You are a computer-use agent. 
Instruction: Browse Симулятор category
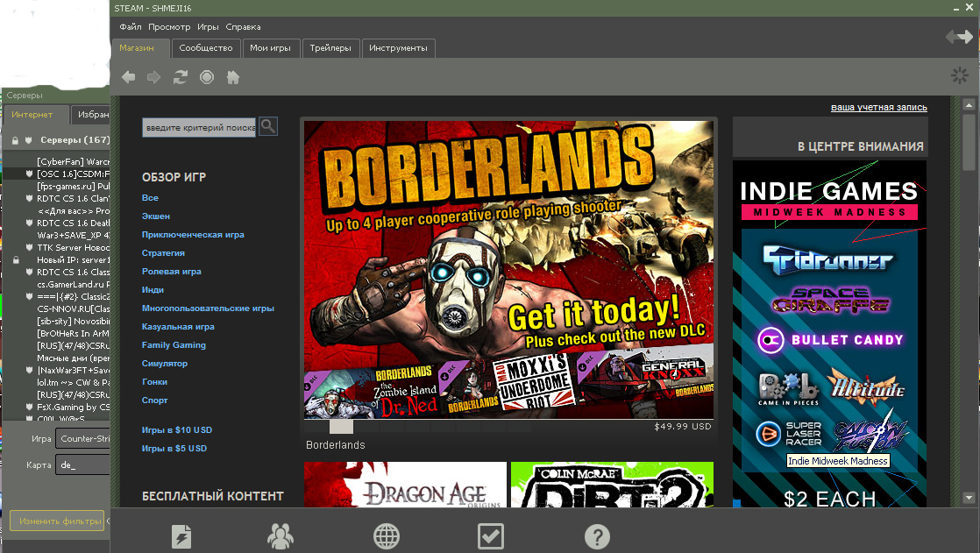[x=165, y=363]
